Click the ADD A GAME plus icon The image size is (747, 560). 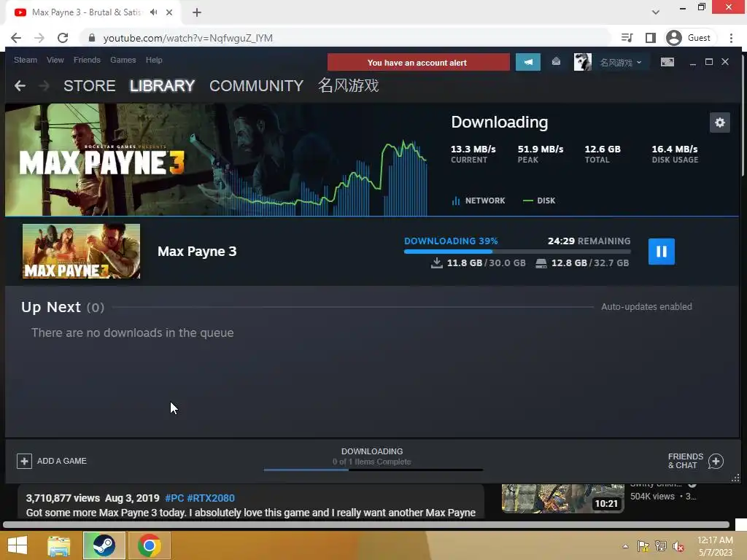[24, 461]
